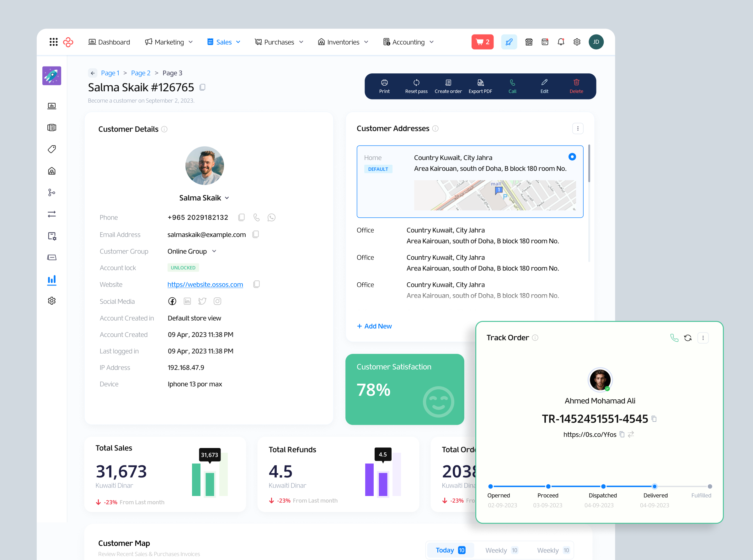753x560 pixels.
Task: Select the Home address radio button
Action: [572, 157]
